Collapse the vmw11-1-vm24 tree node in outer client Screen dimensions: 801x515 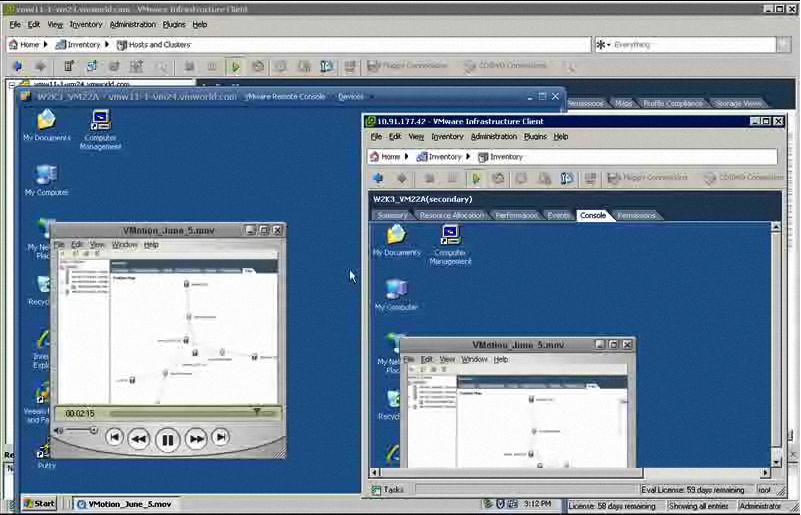coord(12,84)
